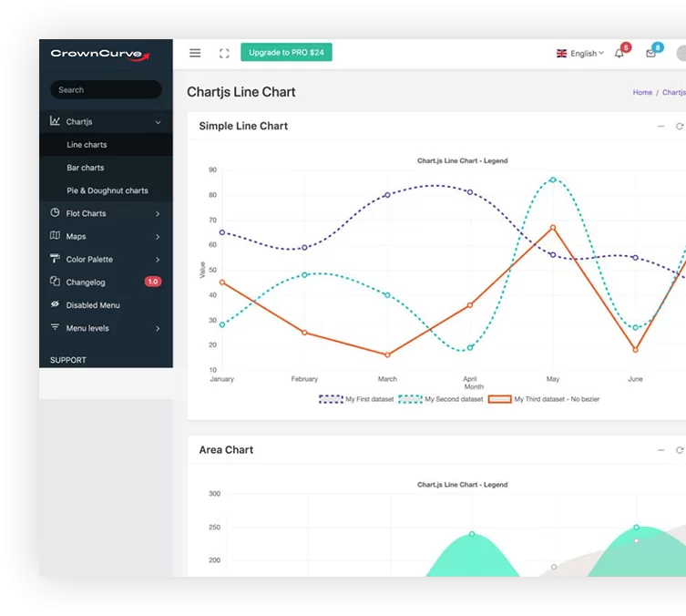Click Upgrade to PRO $24 button

[x=286, y=52]
